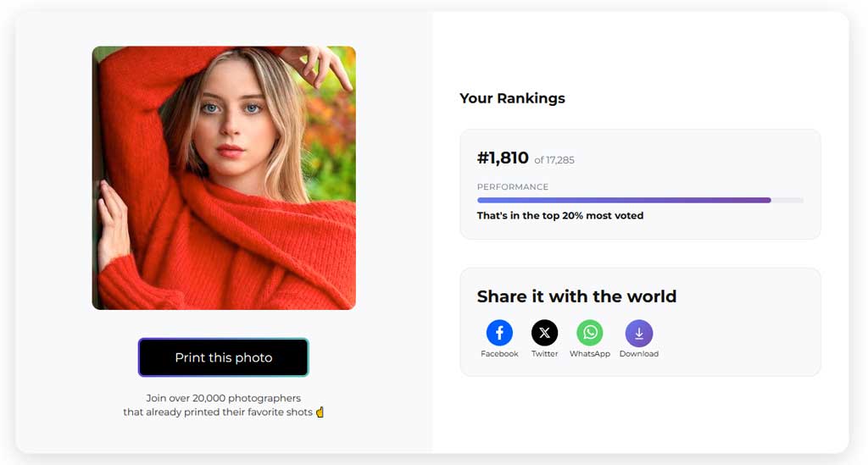Screen dimensions: 868x465
Task: Click the Twitter text label
Action: pyautogui.click(x=544, y=354)
